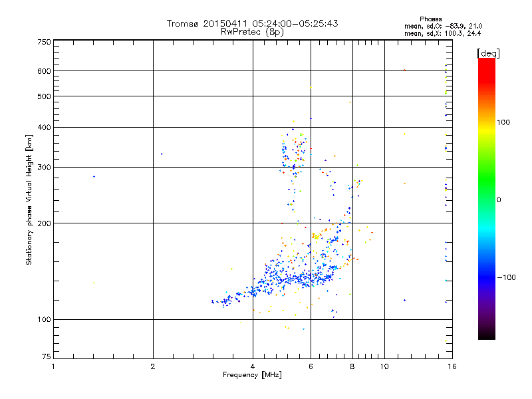Click the x-axis label 'Frequency [MHz]'
Image resolution: width=532 pixels, height=399 pixels.
(x=252, y=375)
